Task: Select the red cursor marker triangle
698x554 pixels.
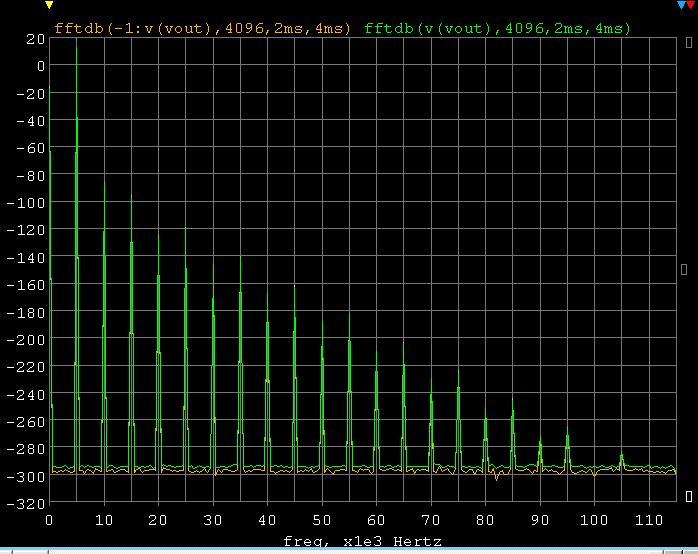Action: point(690,5)
